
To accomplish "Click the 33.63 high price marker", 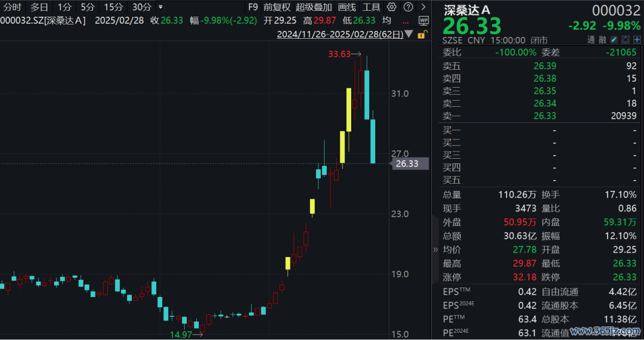I will tap(339, 54).
